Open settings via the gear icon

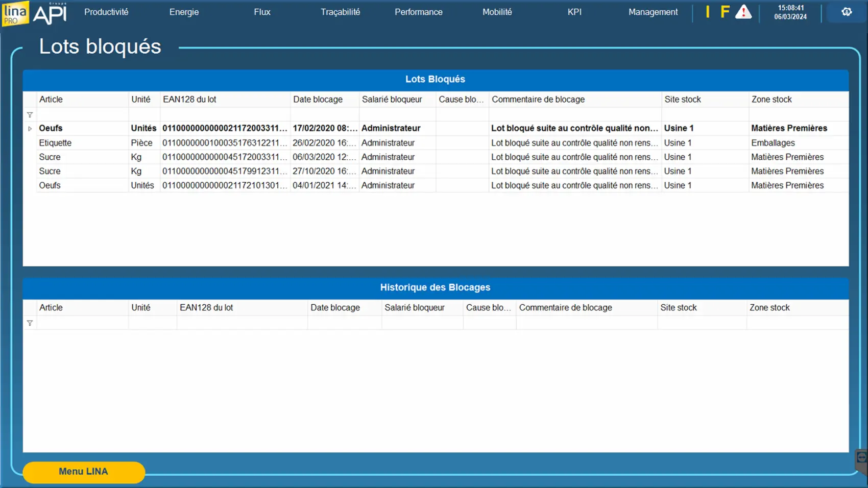coord(847,12)
